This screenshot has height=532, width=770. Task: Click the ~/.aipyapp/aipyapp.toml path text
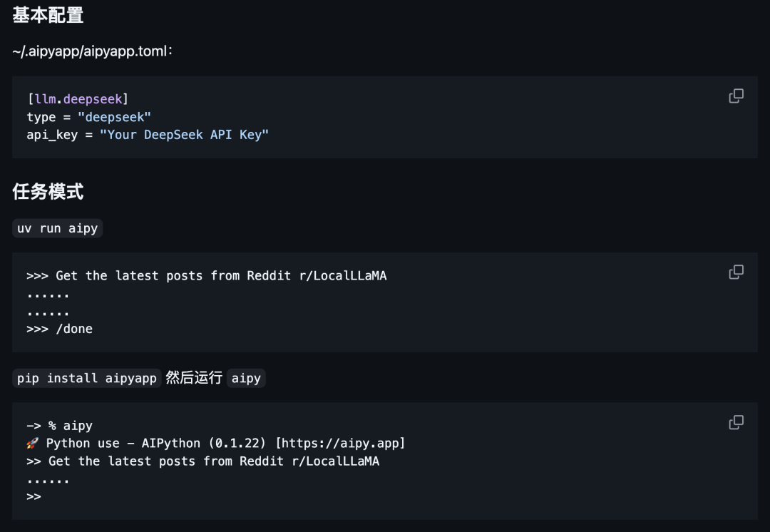click(92, 51)
